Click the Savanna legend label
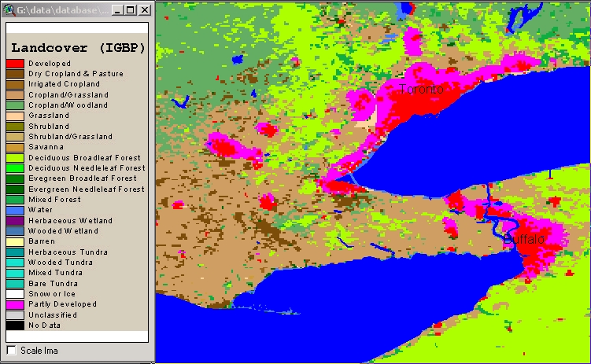The image size is (591, 364). click(46, 147)
